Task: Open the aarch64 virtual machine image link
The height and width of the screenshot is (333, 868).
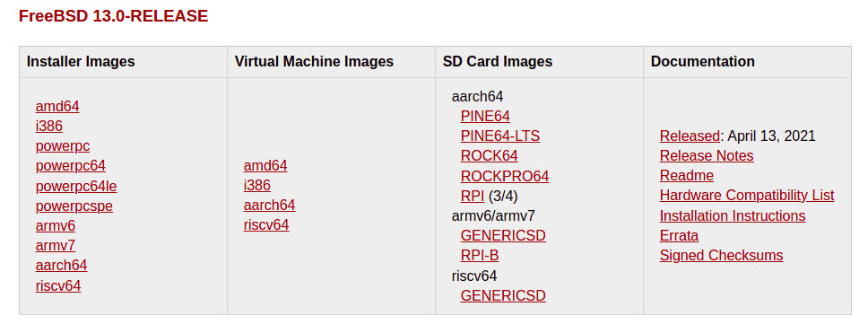Action: click(x=270, y=206)
